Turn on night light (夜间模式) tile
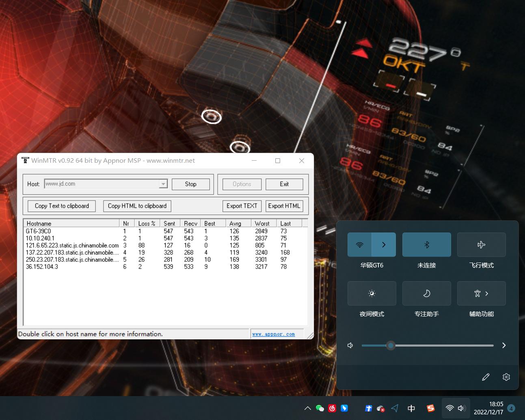The height and width of the screenshot is (420, 525). [x=372, y=293]
